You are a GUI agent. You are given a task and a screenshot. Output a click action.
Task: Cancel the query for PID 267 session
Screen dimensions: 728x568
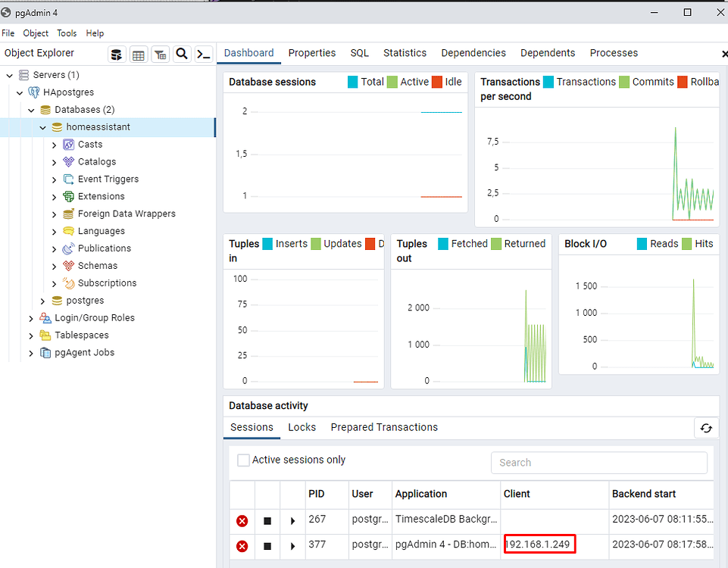[242, 520]
